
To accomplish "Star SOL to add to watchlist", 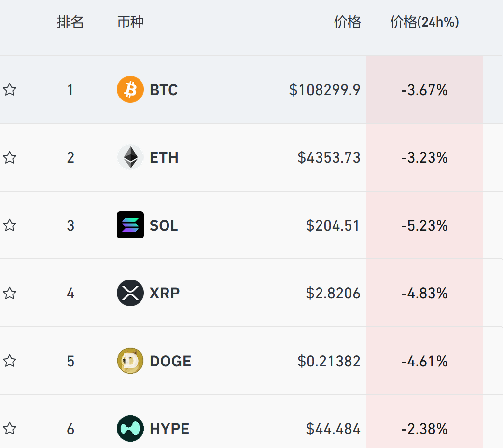I will click(10, 225).
